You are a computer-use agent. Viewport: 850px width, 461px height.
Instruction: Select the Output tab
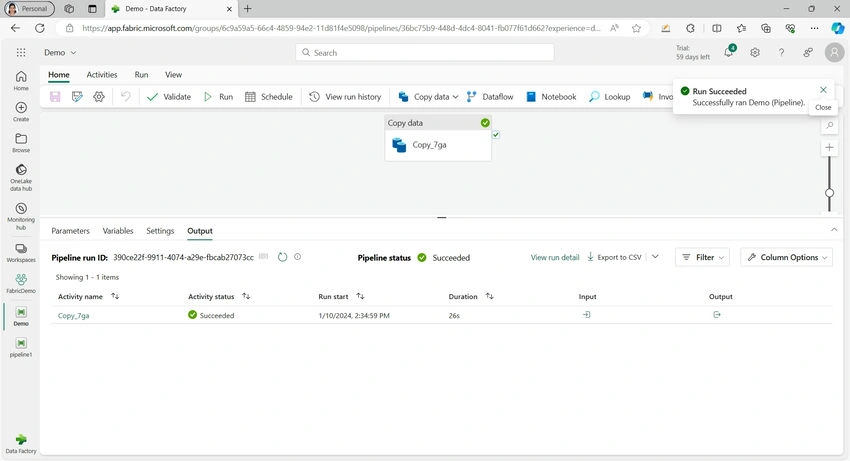200,230
